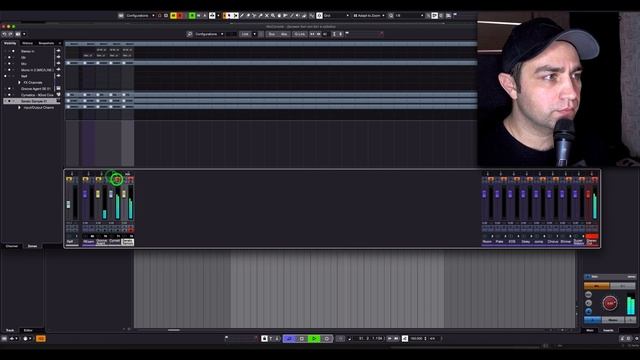Open the Adapt to Zoom dropdown
The height and width of the screenshot is (360, 640).
tap(369, 16)
